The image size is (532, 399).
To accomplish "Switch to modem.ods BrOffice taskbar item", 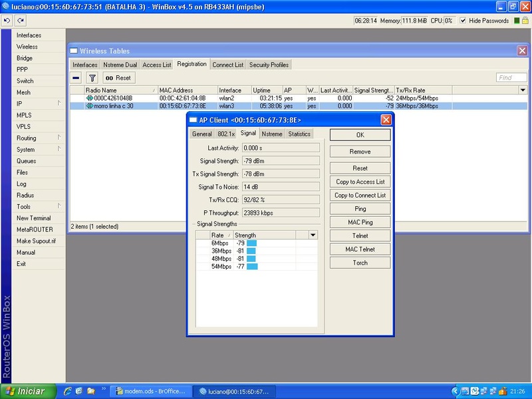I will click(152, 391).
